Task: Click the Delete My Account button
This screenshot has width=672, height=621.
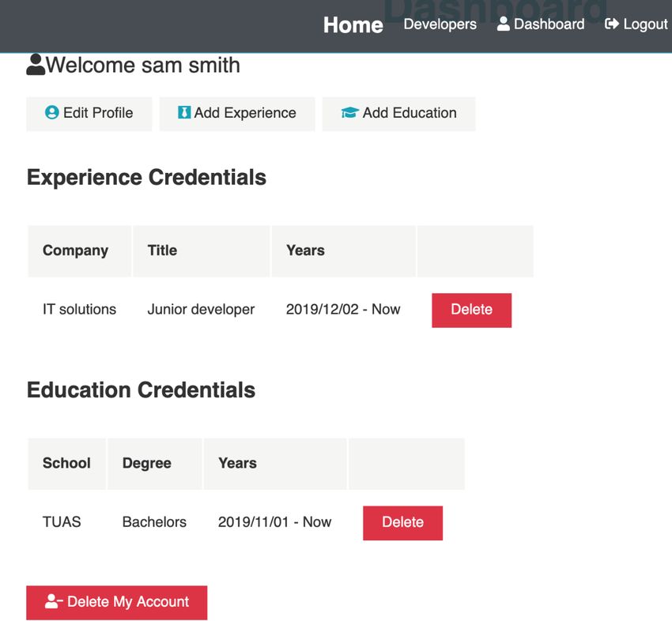Action: [116, 603]
